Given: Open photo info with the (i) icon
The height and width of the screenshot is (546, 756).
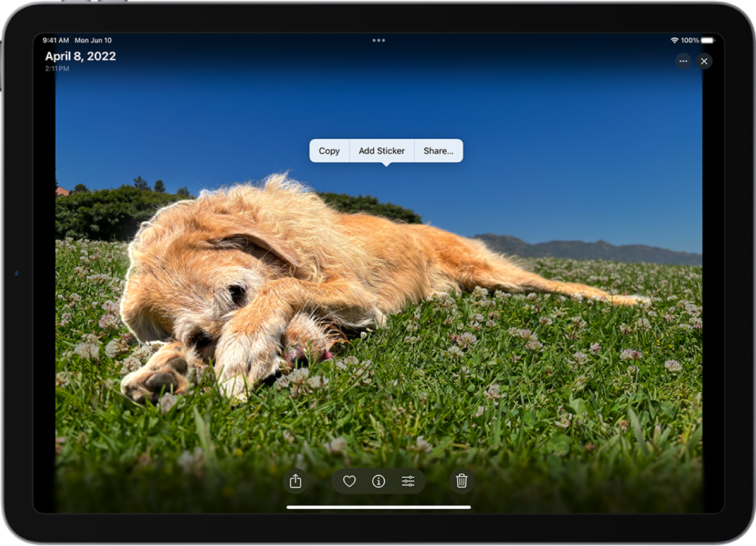Looking at the screenshot, I should (379, 481).
